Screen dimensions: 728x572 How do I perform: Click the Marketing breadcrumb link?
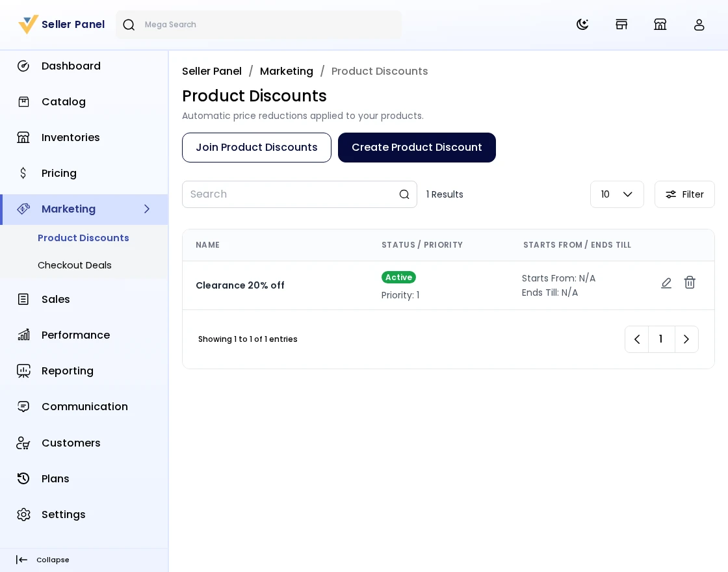click(x=287, y=71)
